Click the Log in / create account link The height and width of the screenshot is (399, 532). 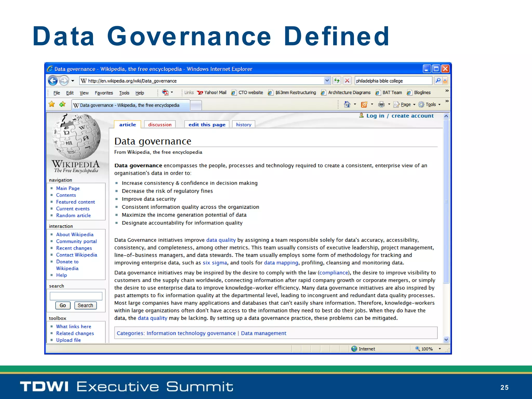[400, 116]
